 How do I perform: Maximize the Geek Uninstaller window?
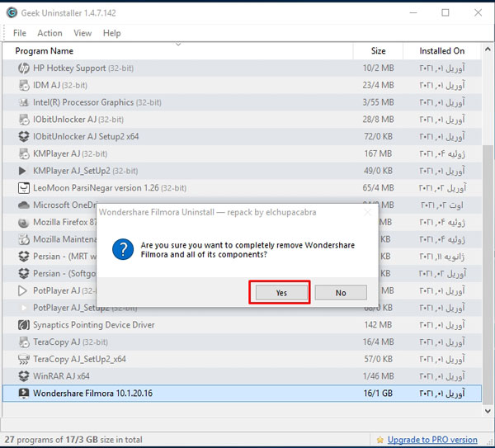[x=445, y=12]
